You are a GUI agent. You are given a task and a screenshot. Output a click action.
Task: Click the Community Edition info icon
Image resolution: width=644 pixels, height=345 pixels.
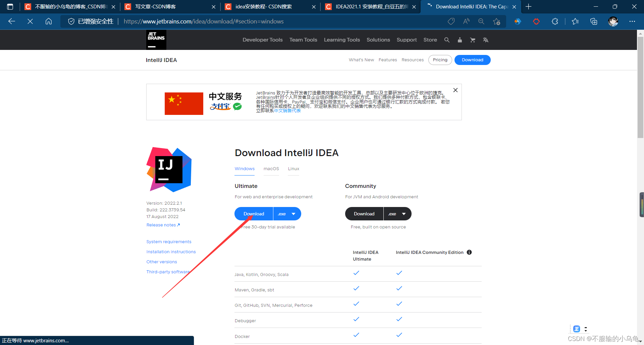(x=469, y=252)
